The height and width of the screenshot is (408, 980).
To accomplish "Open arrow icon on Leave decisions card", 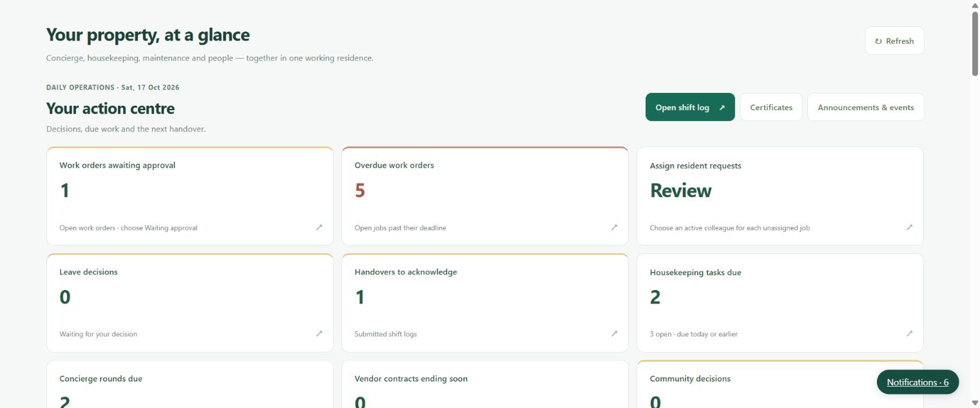I will point(319,334).
